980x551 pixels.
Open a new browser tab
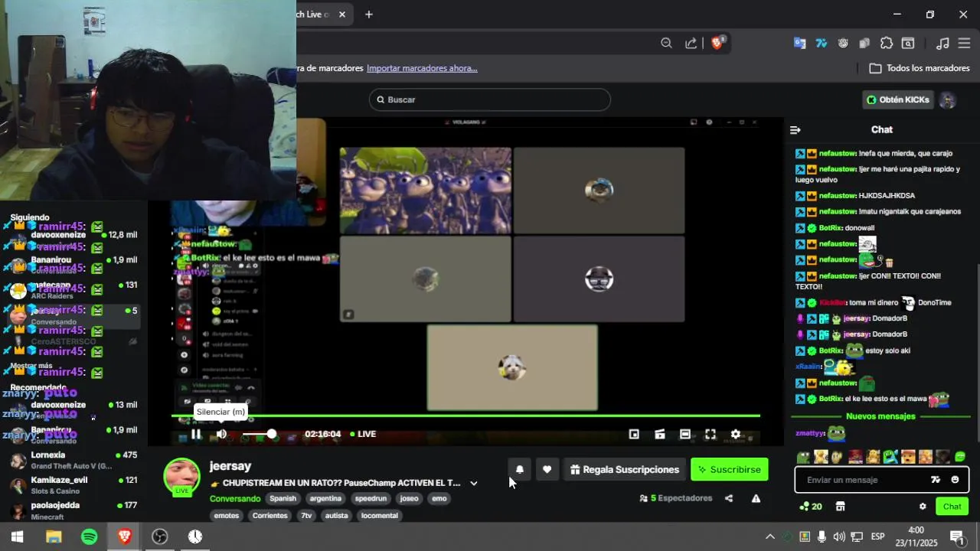(x=368, y=15)
